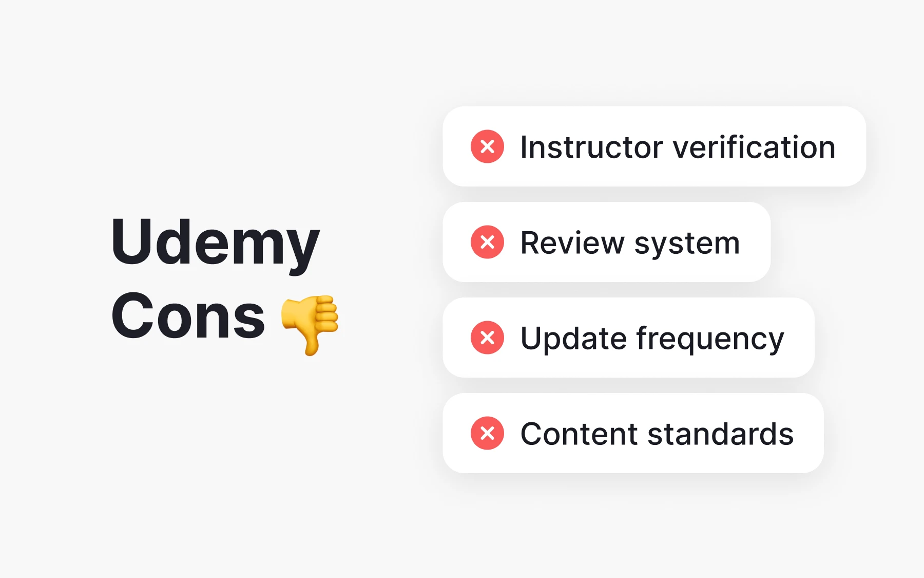This screenshot has height=578, width=924.
Task: Click the word "standards" in the fourth card
Action: point(721,434)
